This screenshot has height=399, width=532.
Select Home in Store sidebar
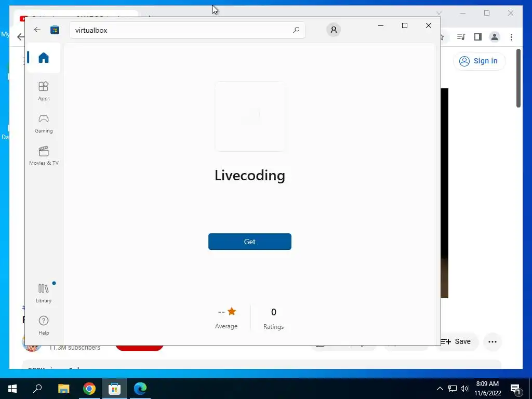(44, 58)
